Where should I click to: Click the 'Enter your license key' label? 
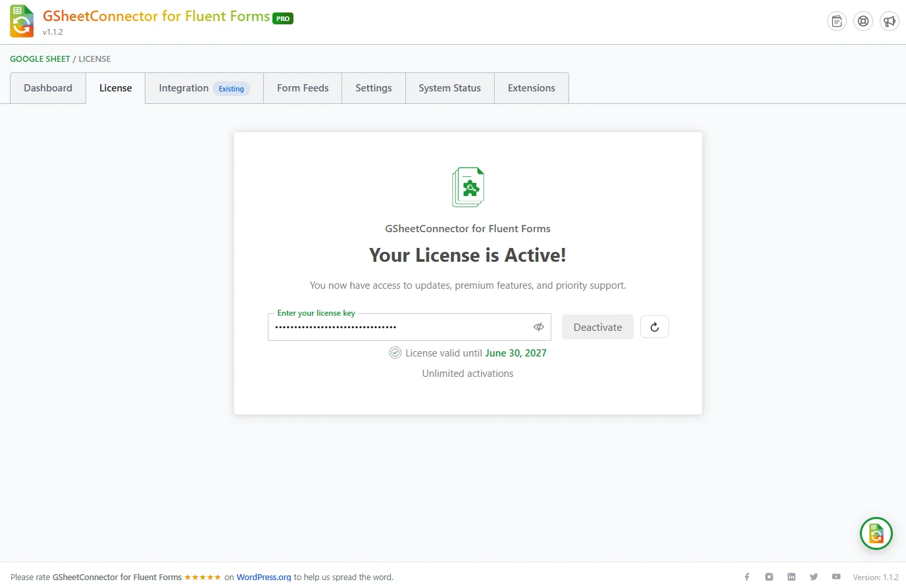(x=316, y=313)
